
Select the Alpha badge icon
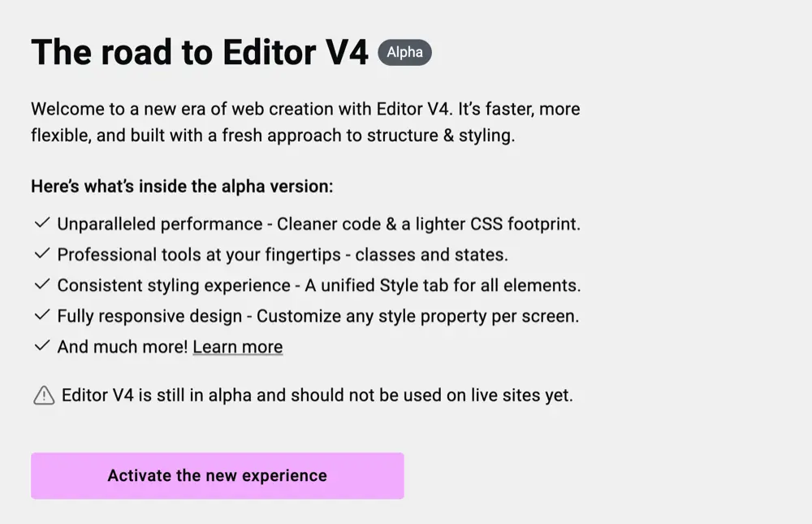click(404, 52)
